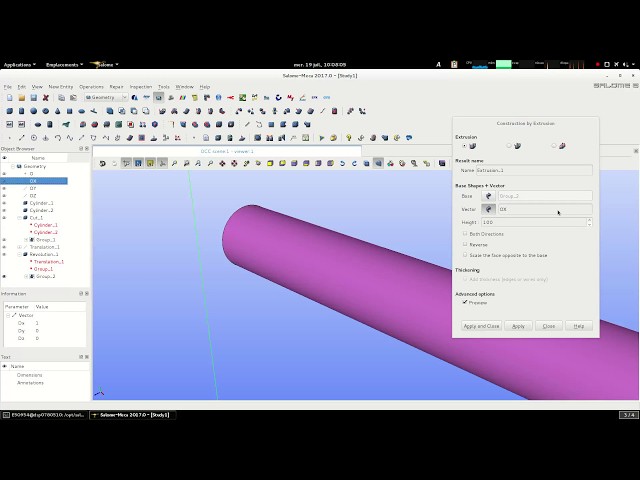
Task: Expand the Translation_1 tree node
Action: click(x=19, y=247)
